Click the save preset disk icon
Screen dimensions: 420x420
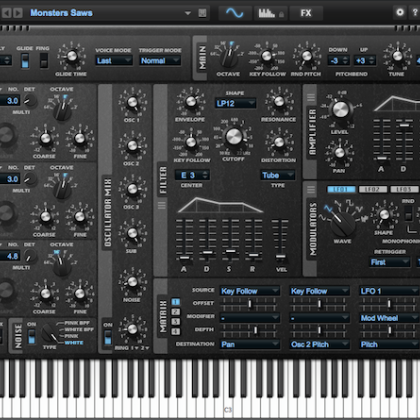[x=202, y=13]
